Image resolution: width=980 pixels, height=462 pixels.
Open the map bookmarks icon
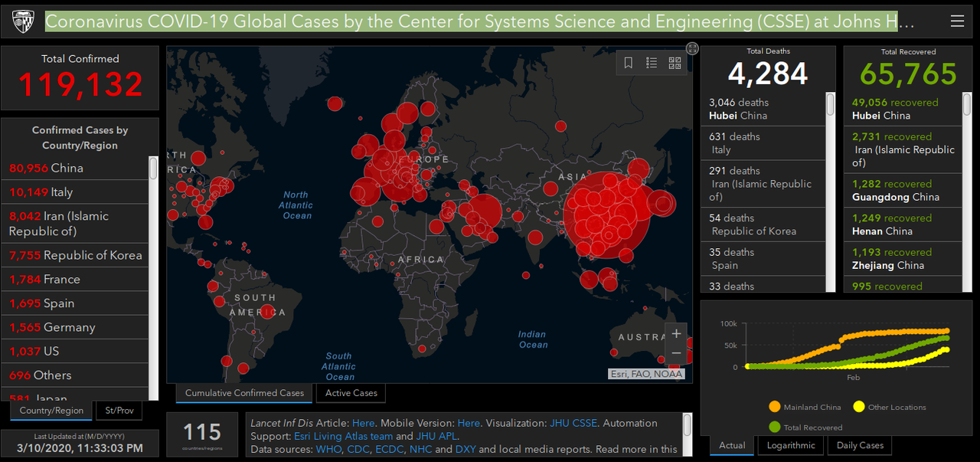629,63
